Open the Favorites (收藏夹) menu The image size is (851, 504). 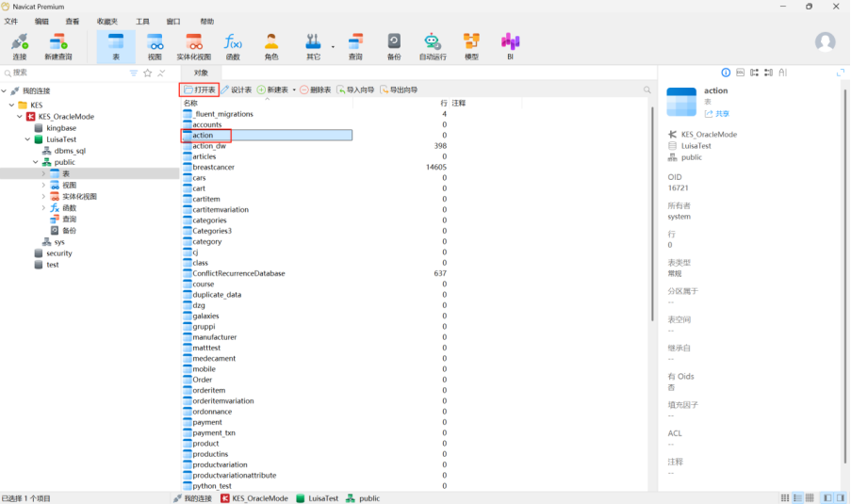click(107, 21)
